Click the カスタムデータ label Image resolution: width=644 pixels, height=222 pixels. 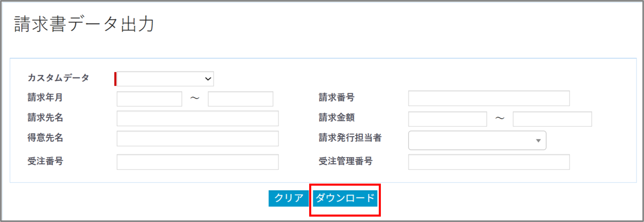(x=58, y=78)
